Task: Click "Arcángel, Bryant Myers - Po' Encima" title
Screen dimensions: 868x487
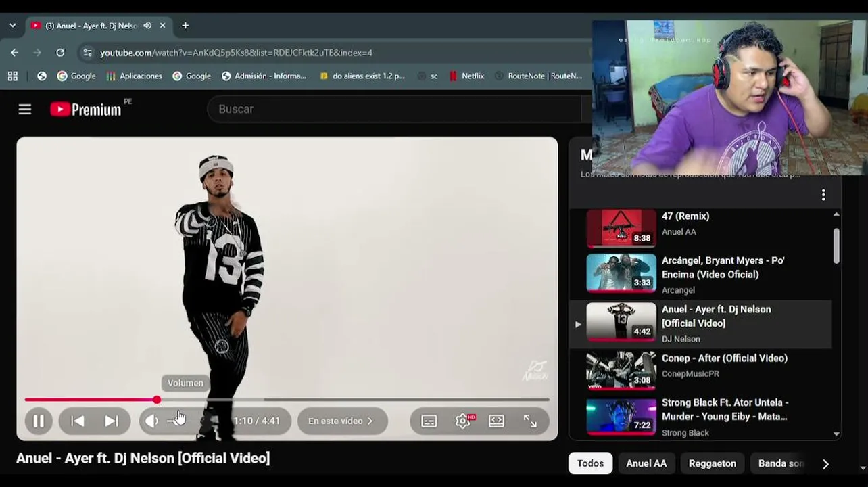Action: (723, 268)
